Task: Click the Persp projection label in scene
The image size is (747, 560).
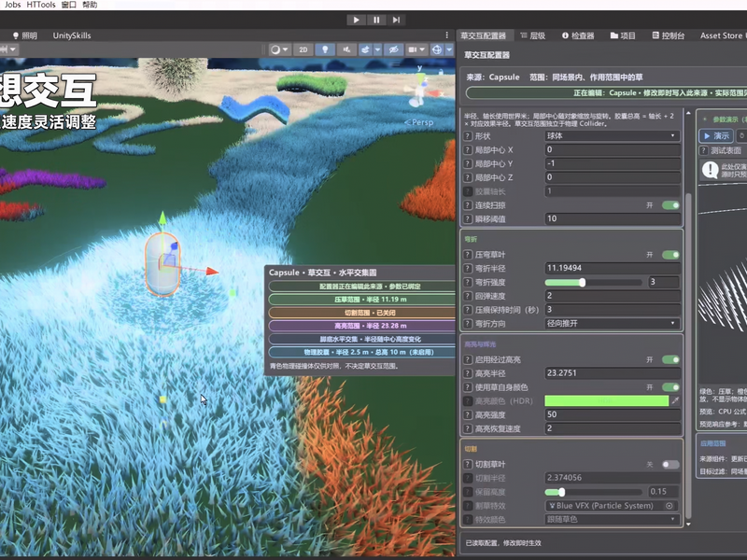Action: (x=419, y=122)
